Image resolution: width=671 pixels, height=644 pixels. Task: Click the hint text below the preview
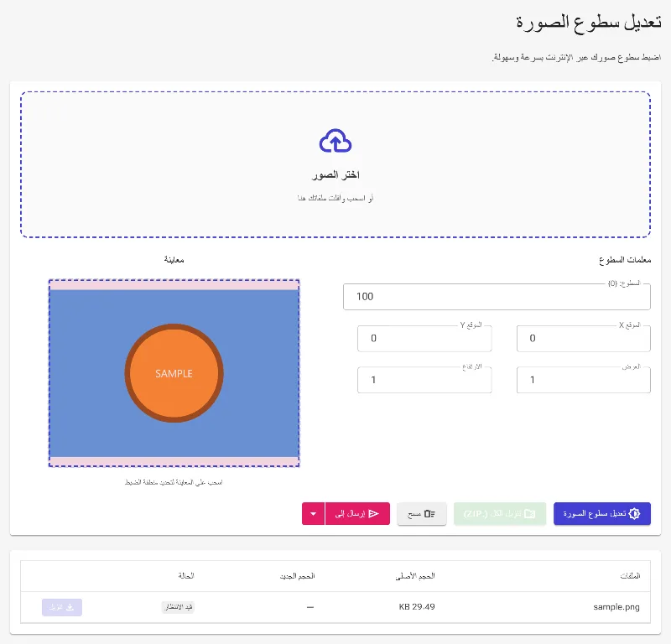(x=174, y=482)
